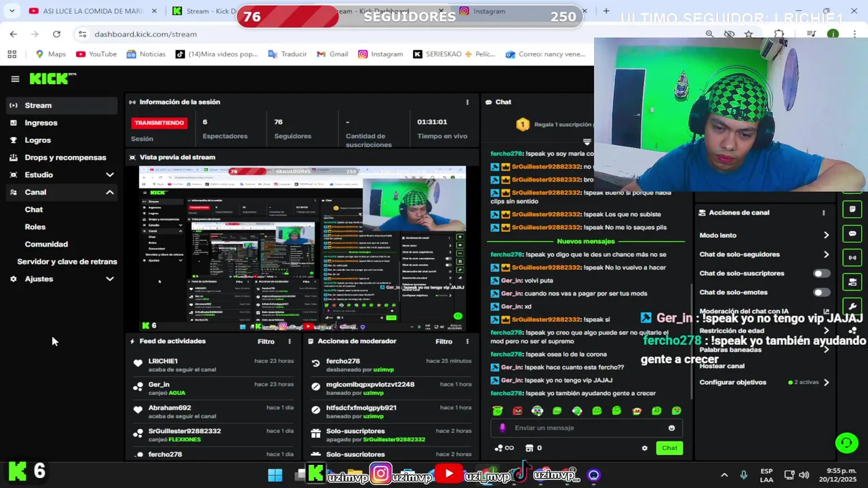
Task: Open Traducir bookmark
Action: click(288, 54)
